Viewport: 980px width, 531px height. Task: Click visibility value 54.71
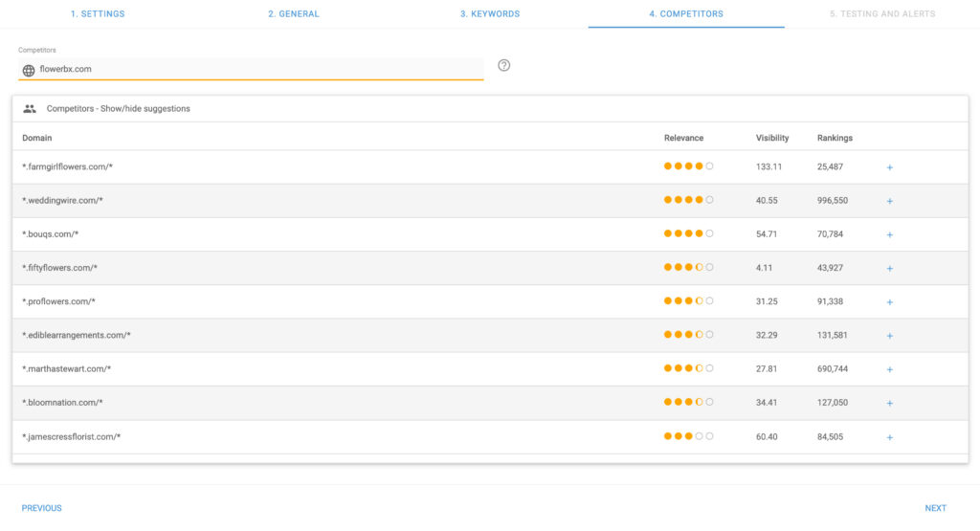[767, 234]
